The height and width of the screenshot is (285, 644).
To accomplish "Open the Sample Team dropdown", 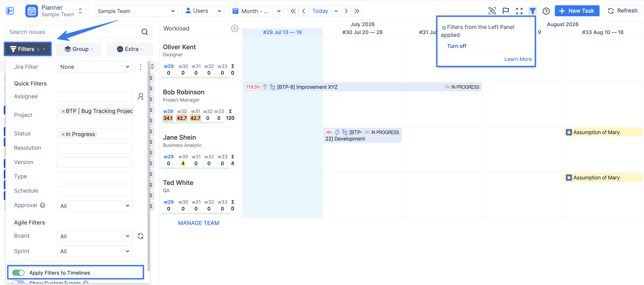I will (x=136, y=11).
